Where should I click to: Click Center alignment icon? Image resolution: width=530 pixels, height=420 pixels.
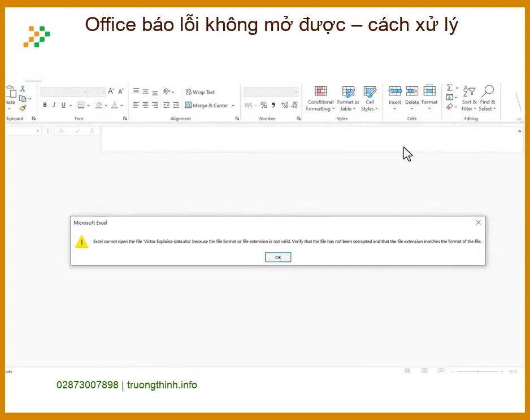coord(145,106)
